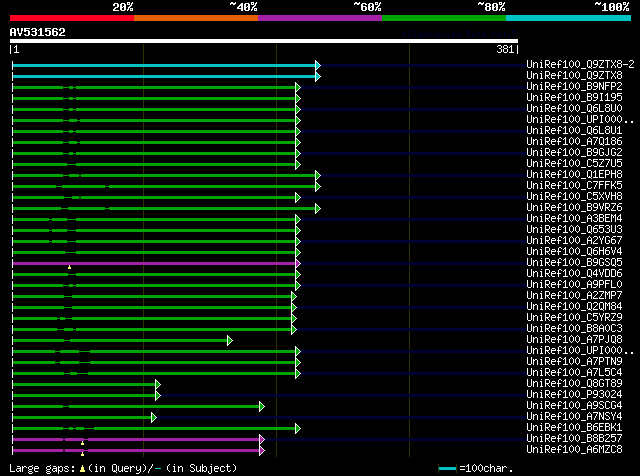The height and width of the screenshot is (476, 640).
Task: Open the UniRef100_Q2QM84 hit label
Action: [x=574, y=307]
